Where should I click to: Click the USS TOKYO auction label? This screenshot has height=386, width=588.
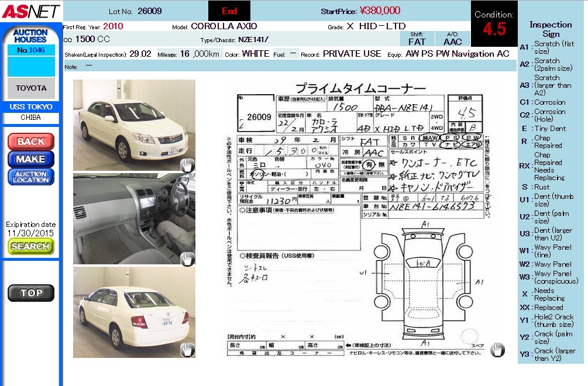tap(31, 107)
